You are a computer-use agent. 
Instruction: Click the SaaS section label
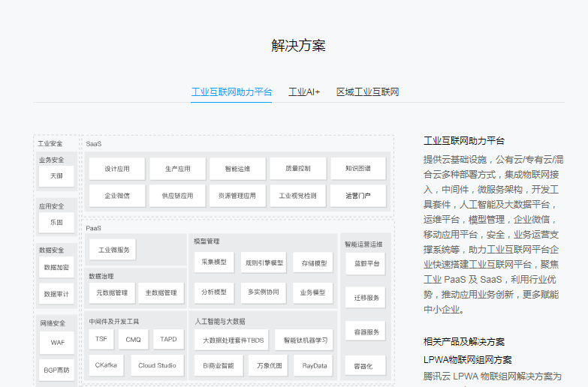click(94, 144)
